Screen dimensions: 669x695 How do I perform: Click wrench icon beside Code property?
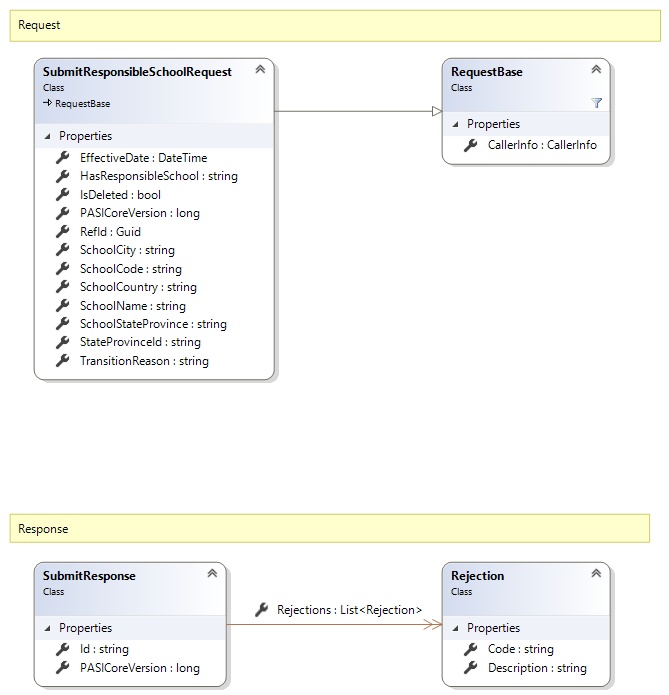[x=471, y=650]
